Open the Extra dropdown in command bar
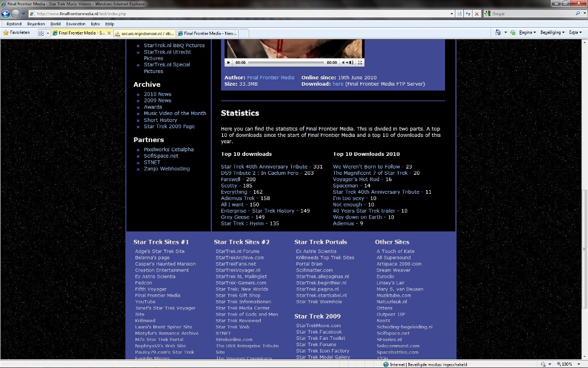Screen dimensions: 588x368 575,32
